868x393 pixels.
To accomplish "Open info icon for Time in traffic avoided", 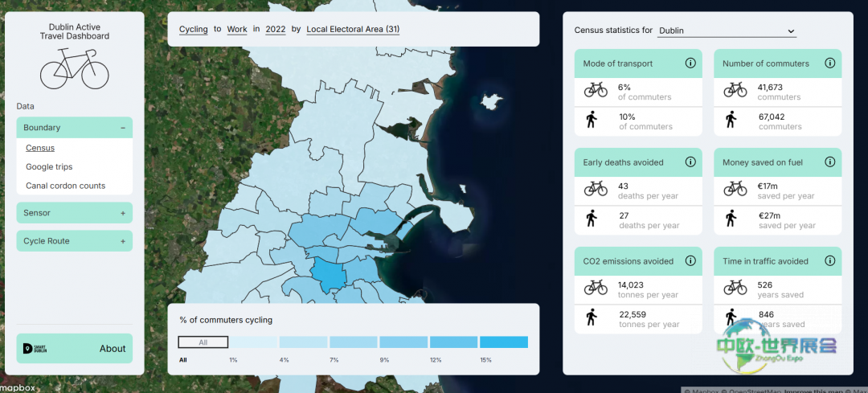I will (x=829, y=260).
